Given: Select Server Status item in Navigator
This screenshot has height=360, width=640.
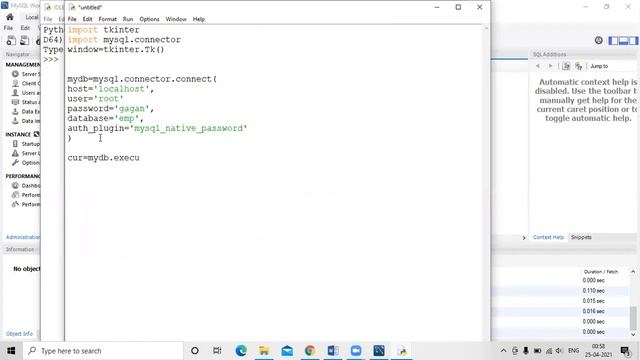Looking at the screenshot, I should click(x=26, y=74).
